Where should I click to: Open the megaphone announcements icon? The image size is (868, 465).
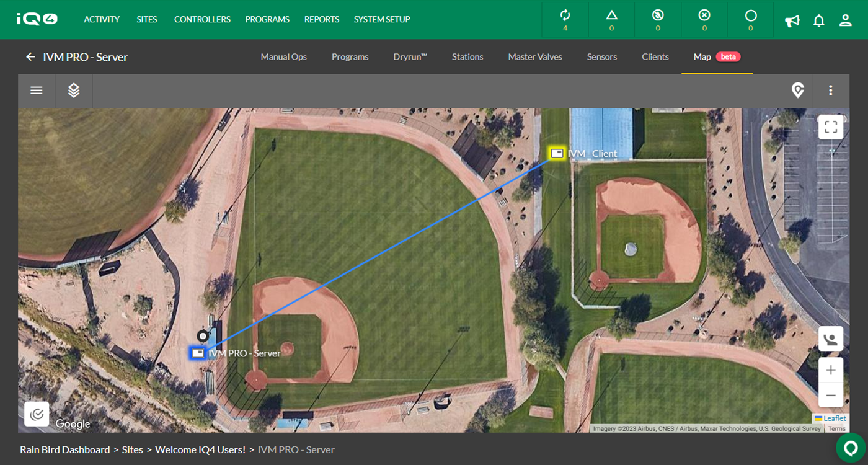792,20
